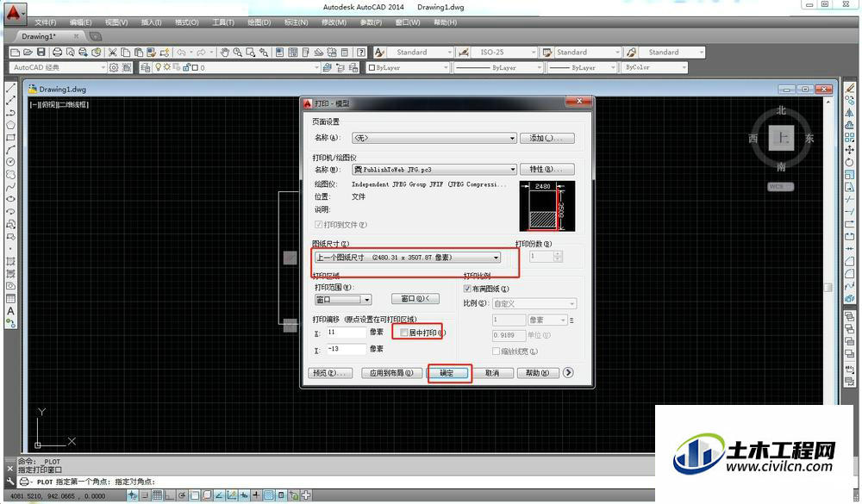Toggle grid display in status bar
This screenshot has width=862, height=504.
point(157,495)
